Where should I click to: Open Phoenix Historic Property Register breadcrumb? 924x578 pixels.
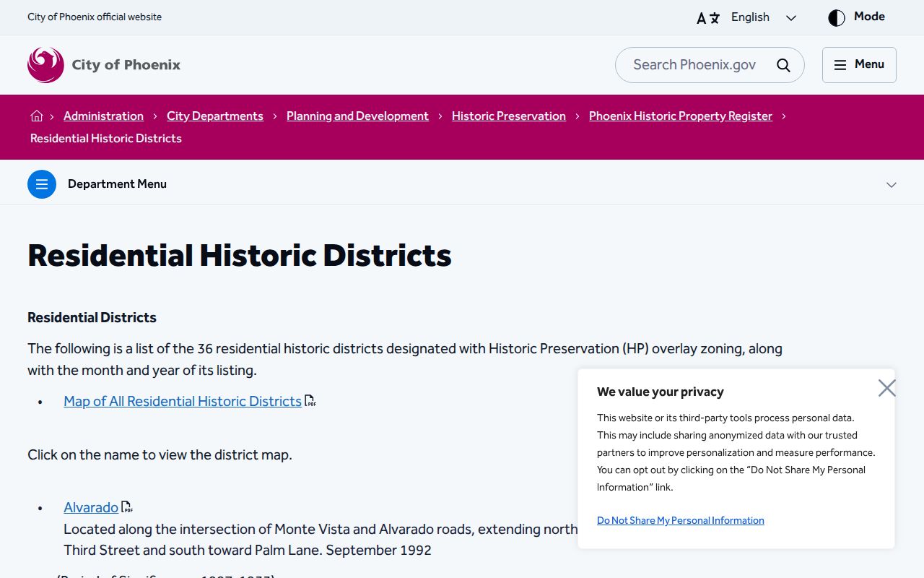[681, 116]
